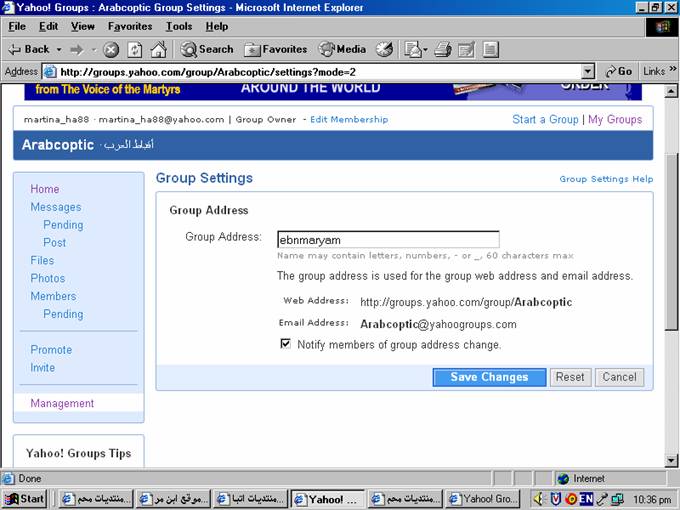Open the Search pane from the toolbar
The height and width of the screenshot is (510, 680).
[207, 49]
